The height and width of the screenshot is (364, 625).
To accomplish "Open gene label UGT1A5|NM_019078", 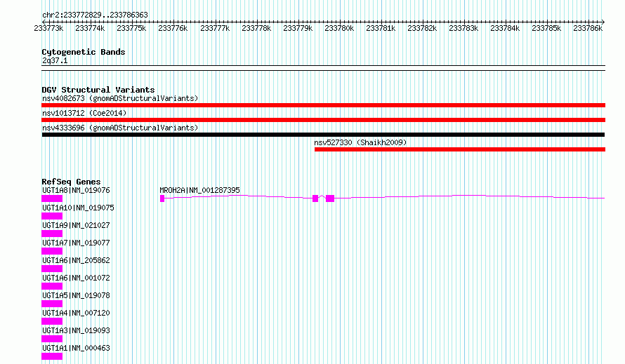I will click(x=76, y=295).
